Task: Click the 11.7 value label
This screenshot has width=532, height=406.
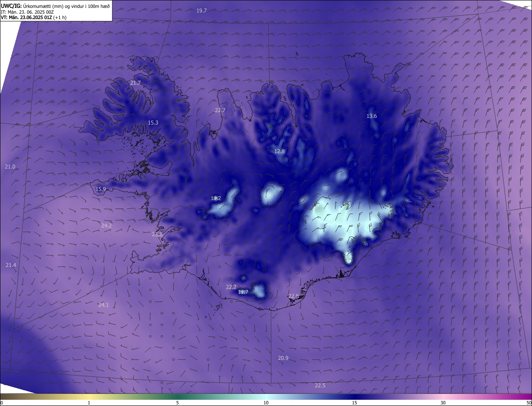Action: [x=243, y=292]
